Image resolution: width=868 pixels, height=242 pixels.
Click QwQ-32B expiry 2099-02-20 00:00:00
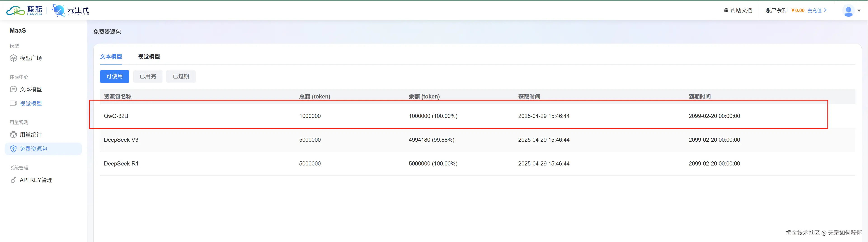[x=714, y=116]
